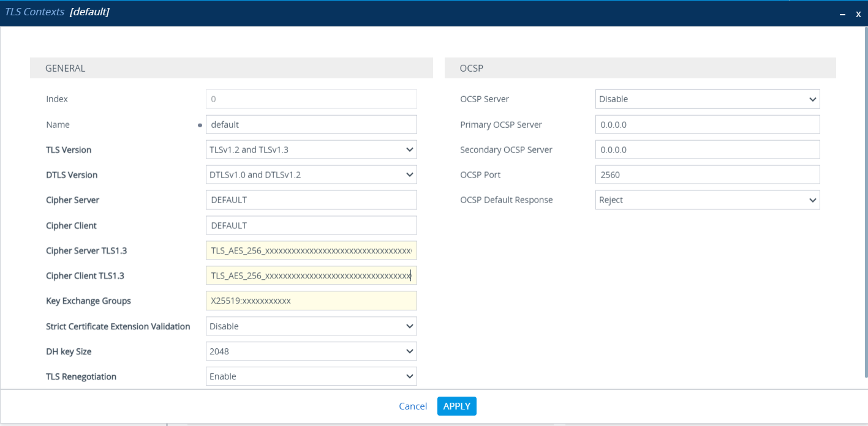Open the TLS Version dropdown
Image resolution: width=868 pixels, height=426 pixels.
click(311, 149)
